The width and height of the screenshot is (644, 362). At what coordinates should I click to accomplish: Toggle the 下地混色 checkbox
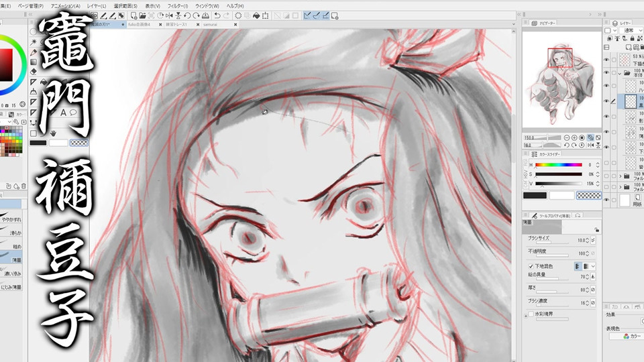[x=531, y=266]
